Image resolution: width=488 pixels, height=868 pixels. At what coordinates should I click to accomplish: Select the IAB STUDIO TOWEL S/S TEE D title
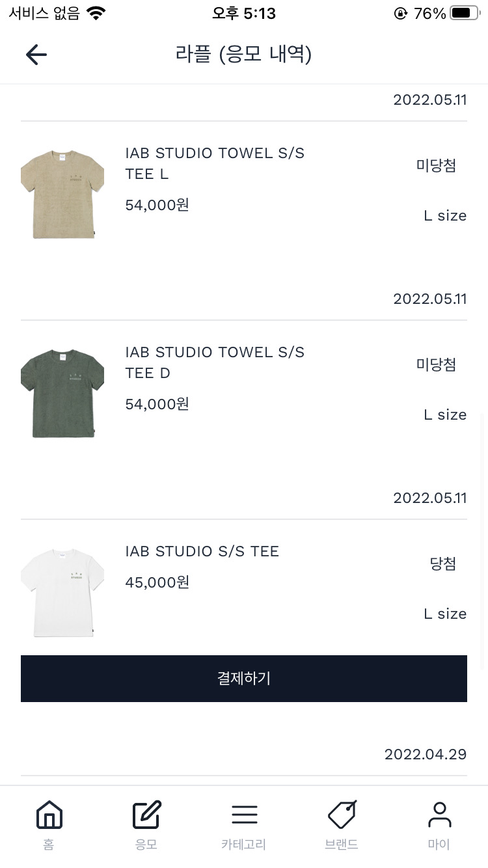(x=215, y=362)
